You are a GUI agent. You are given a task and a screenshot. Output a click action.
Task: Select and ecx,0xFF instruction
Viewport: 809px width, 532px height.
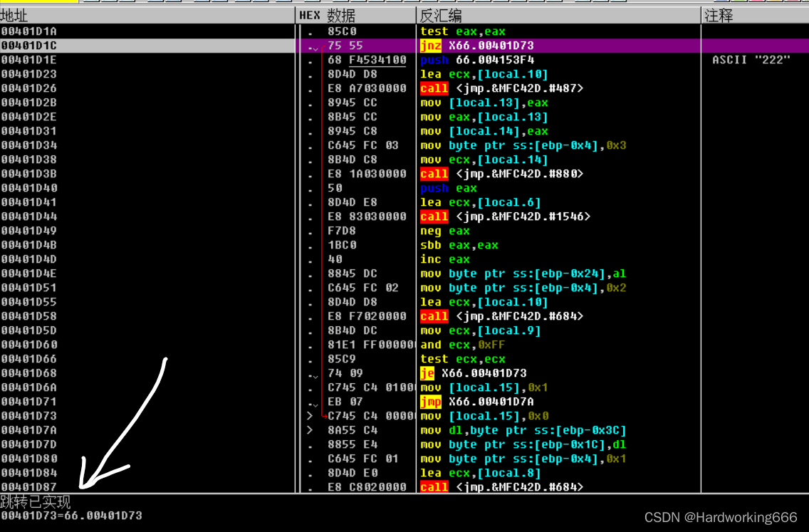click(x=462, y=345)
